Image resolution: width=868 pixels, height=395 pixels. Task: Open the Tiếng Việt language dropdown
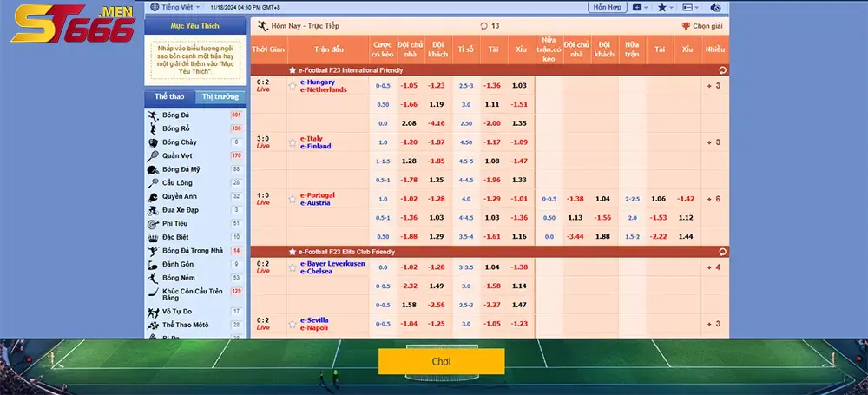[x=175, y=8]
